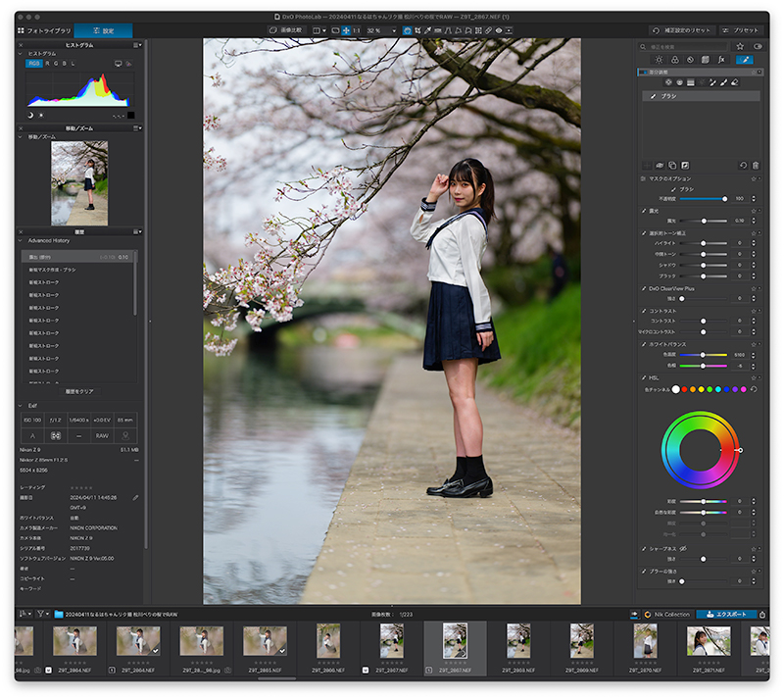
Task: Choose the graduated filter mask tool
Action: 691,82
